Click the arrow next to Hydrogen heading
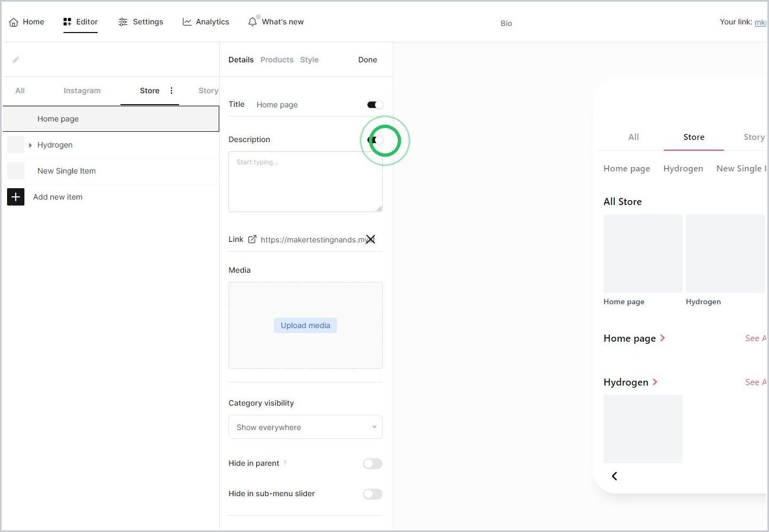 (654, 382)
